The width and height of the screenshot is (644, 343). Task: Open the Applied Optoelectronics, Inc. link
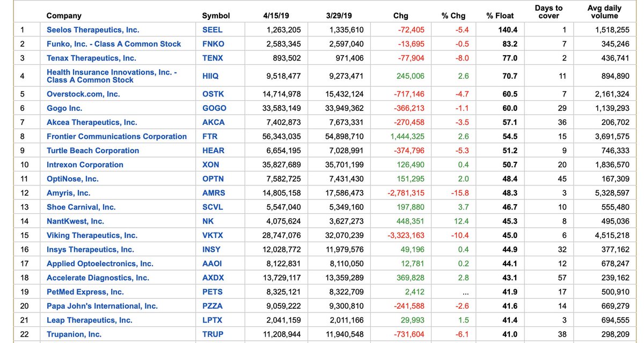tap(100, 264)
